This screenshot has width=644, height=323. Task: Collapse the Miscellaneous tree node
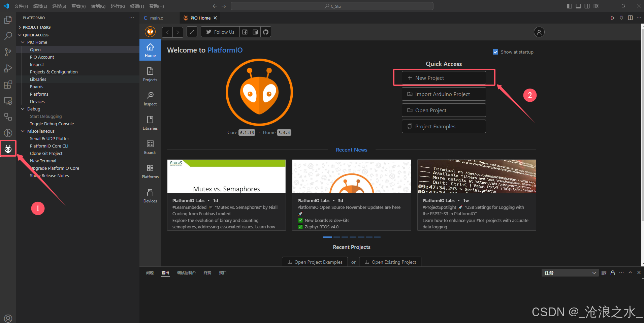(x=23, y=131)
